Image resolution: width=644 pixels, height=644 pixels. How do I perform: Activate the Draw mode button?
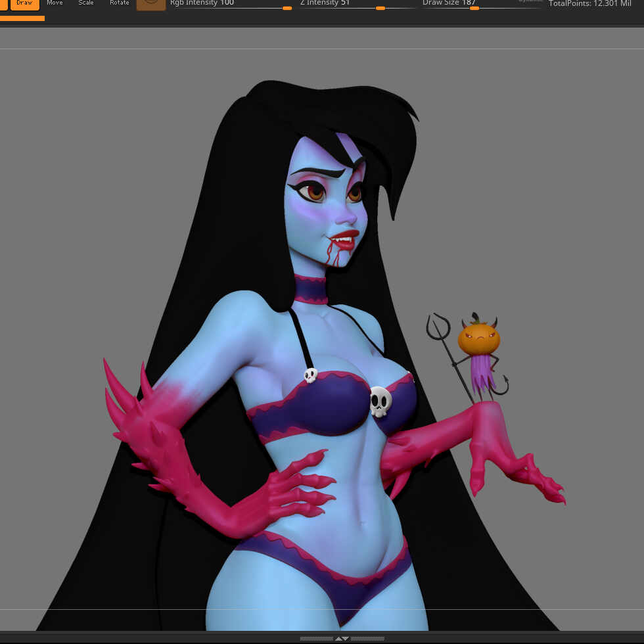[x=25, y=4]
